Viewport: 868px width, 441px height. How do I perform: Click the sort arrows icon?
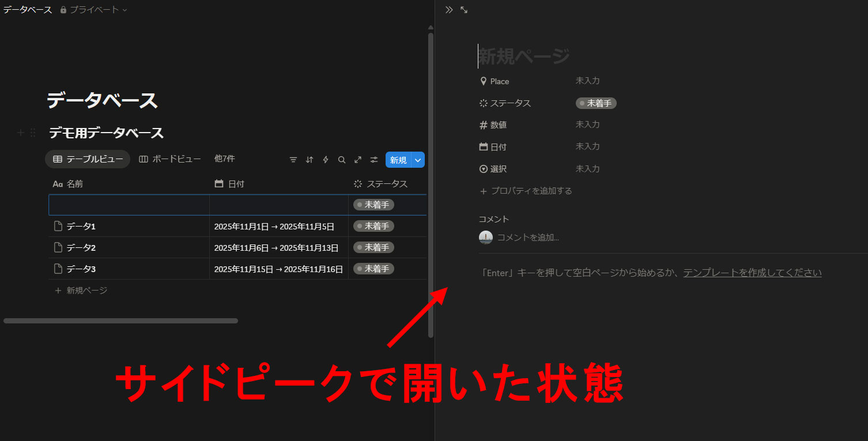[x=310, y=160]
